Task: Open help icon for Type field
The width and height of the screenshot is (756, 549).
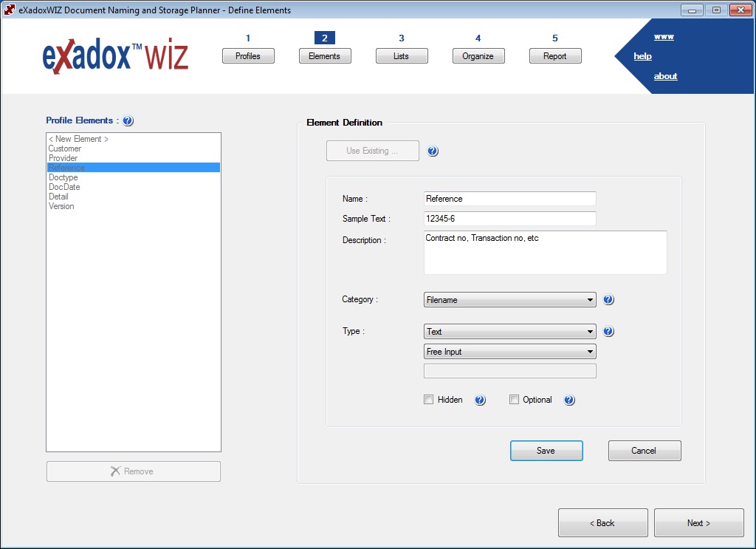Action: point(608,332)
